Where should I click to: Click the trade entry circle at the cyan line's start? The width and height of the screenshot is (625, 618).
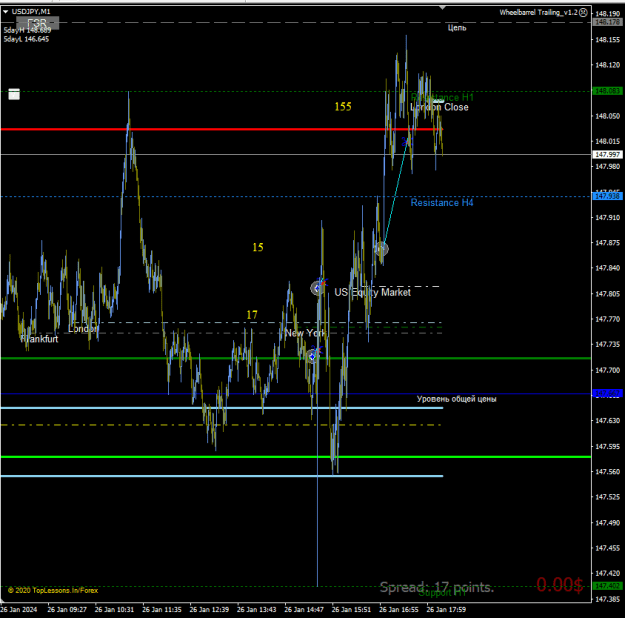tap(382, 249)
